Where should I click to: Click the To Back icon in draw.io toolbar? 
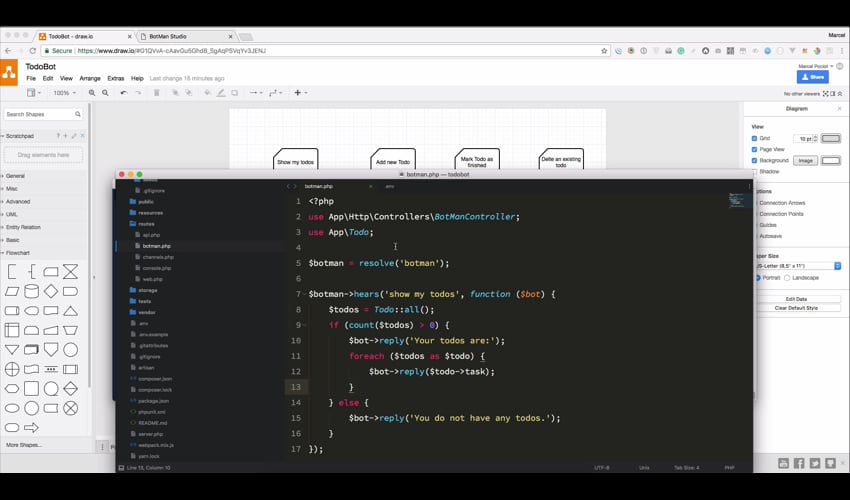[x=189, y=93]
